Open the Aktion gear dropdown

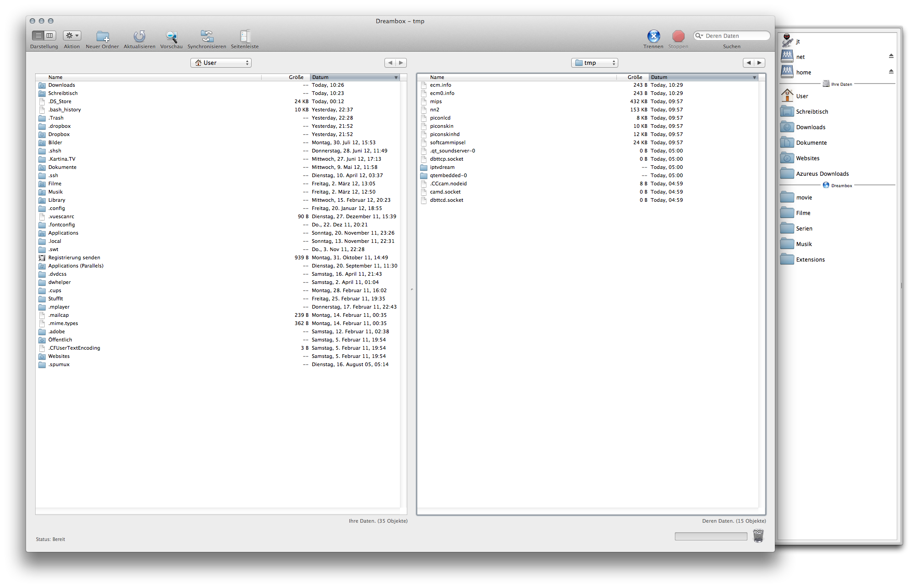(x=72, y=35)
